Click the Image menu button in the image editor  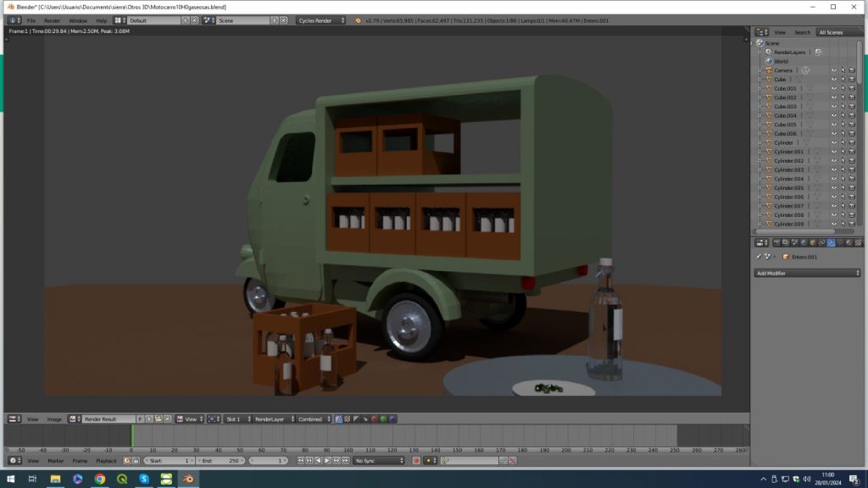(x=54, y=419)
